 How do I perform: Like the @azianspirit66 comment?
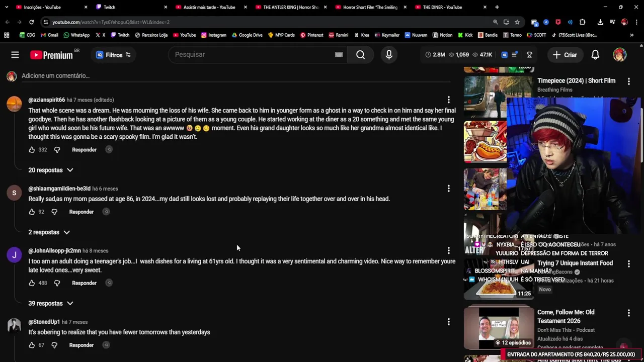(32, 150)
